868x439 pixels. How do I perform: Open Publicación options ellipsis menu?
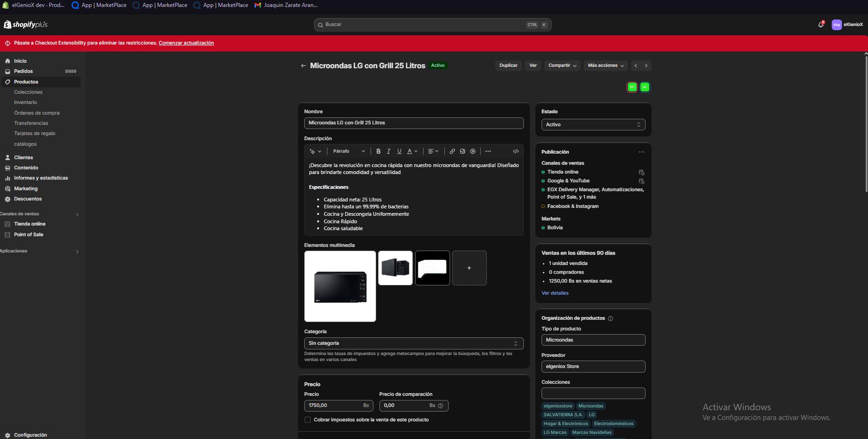(641, 152)
